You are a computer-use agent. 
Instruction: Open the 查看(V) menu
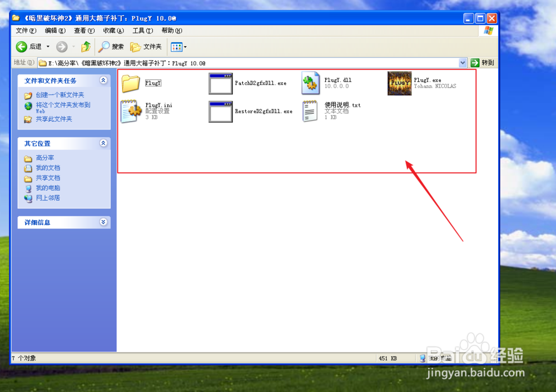84,31
